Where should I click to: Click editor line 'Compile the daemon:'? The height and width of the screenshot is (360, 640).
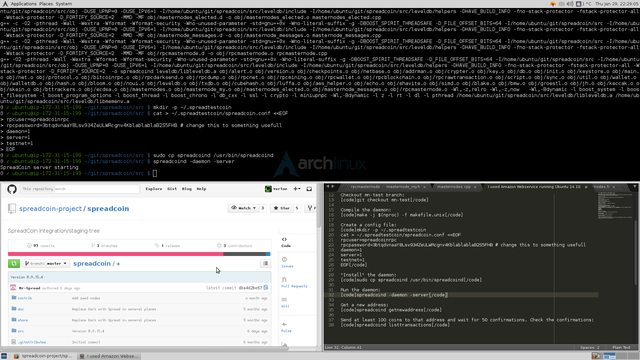(x=365, y=210)
